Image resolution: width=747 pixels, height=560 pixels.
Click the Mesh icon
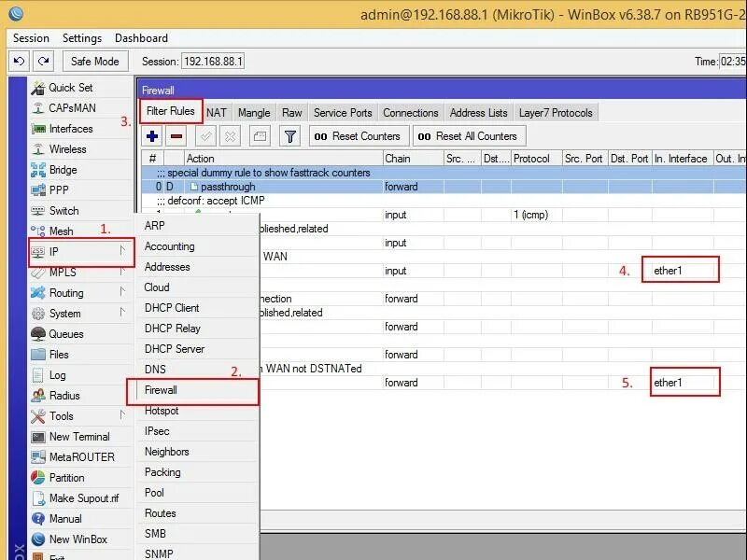[38, 231]
